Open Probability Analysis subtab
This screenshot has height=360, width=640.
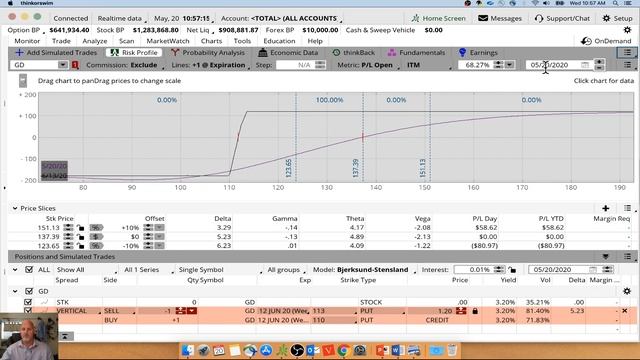(x=208, y=53)
